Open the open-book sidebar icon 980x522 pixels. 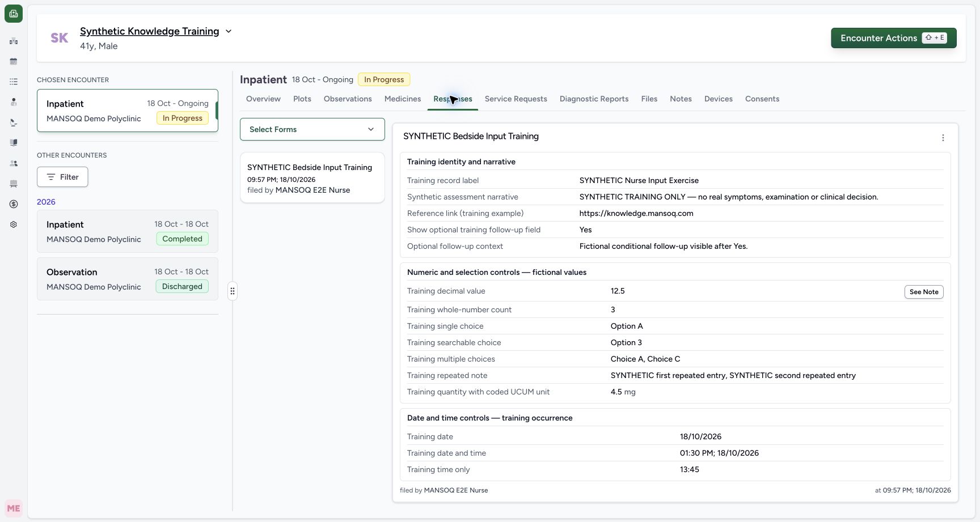pos(14,143)
